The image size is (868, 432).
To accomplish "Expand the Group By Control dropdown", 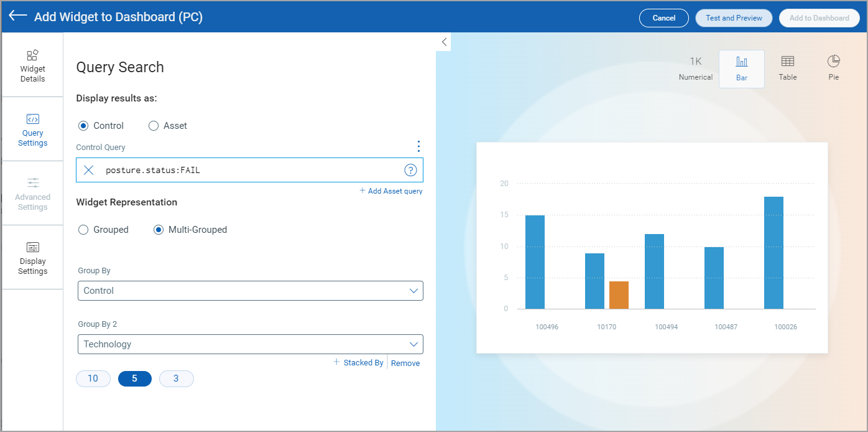I will click(250, 291).
